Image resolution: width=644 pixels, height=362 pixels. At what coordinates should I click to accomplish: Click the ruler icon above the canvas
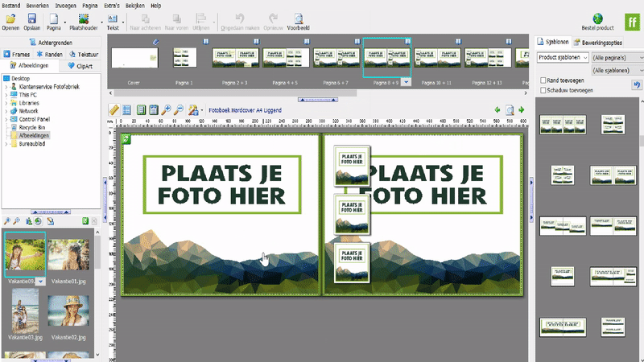pos(114,109)
